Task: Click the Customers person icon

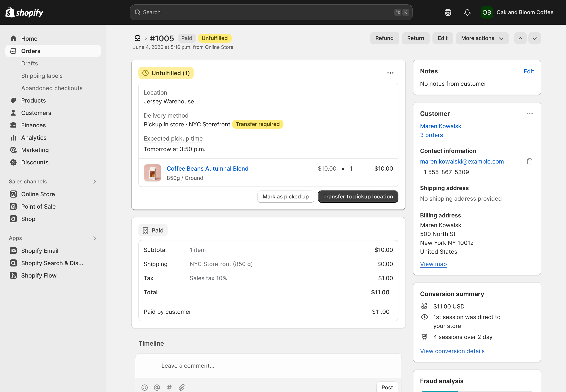Action: click(13, 113)
